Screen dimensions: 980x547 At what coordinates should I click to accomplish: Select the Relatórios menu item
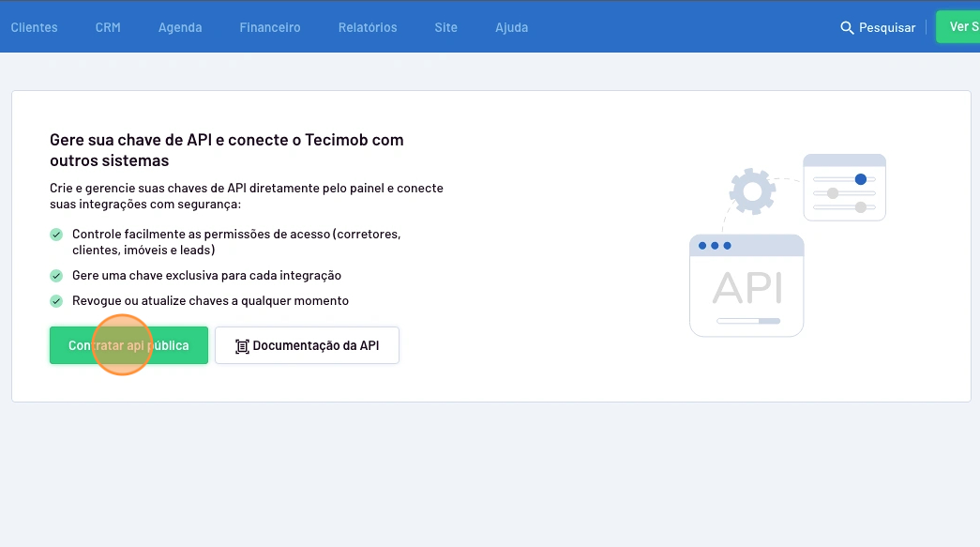click(368, 27)
